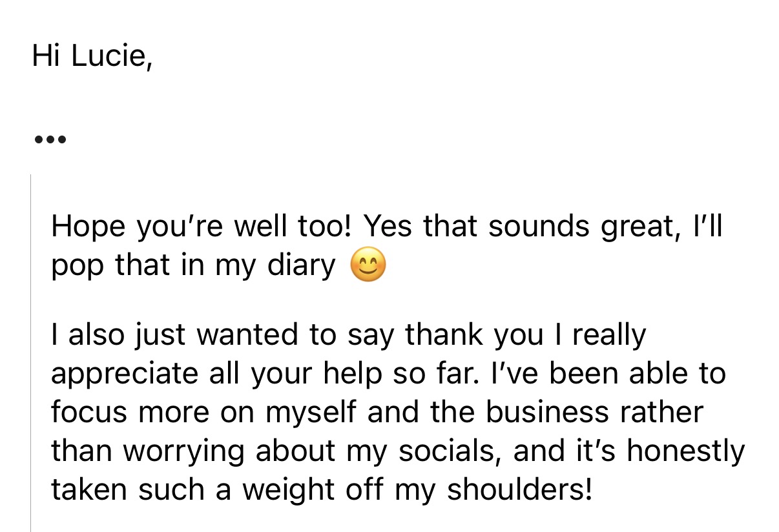Click the word "rather" ending third line

click(662, 413)
